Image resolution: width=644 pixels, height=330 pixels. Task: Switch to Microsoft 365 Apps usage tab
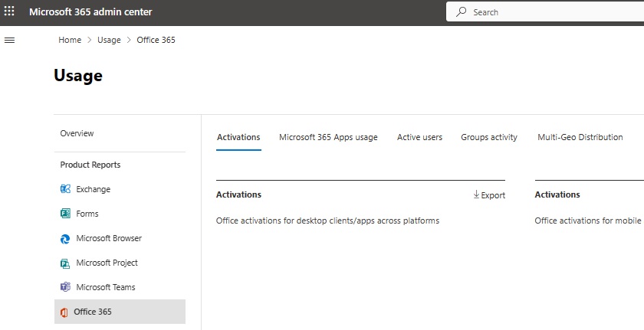click(x=328, y=137)
